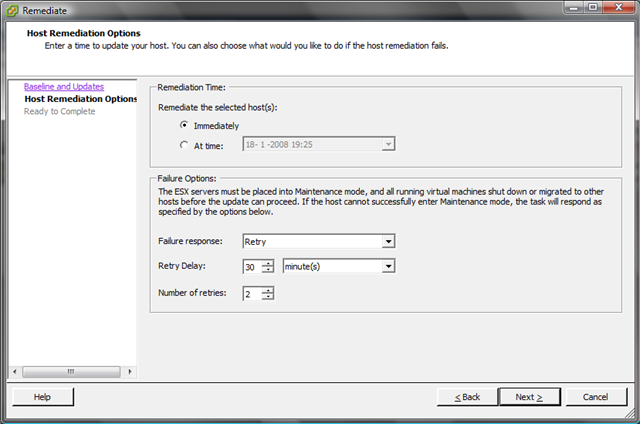Click the Number of retries field
Viewport: 640px width, 424px height.
coord(251,293)
